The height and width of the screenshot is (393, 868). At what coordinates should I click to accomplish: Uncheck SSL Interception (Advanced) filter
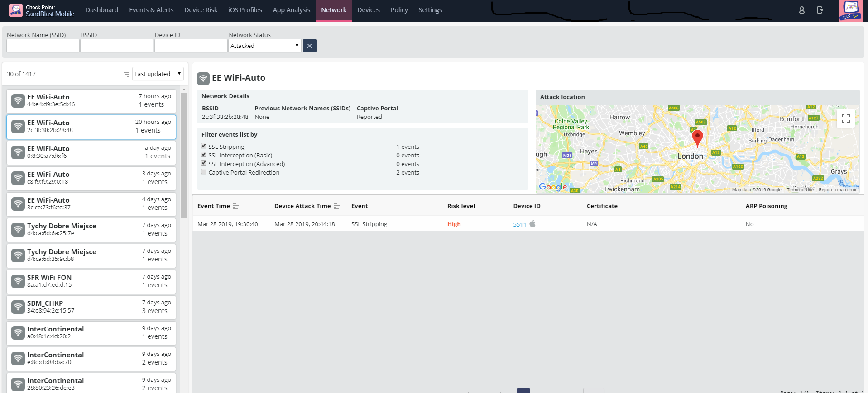(204, 163)
